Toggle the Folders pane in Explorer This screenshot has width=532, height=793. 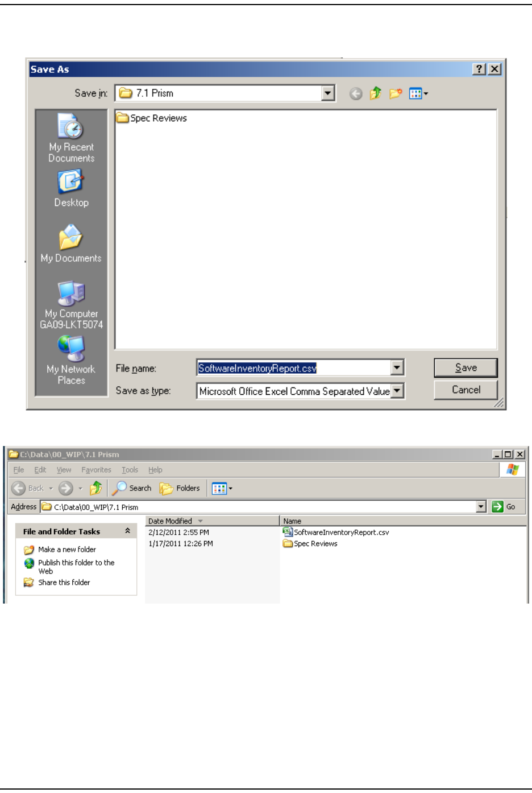click(180, 488)
